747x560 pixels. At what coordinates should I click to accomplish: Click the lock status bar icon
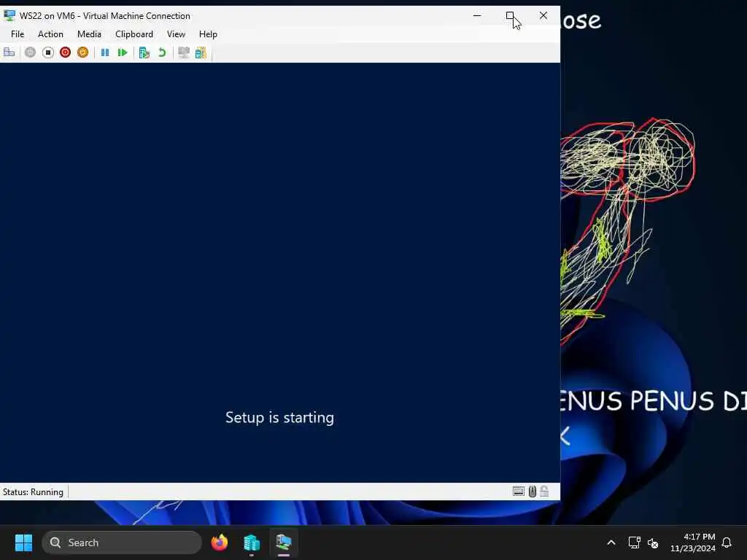tap(544, 491)
